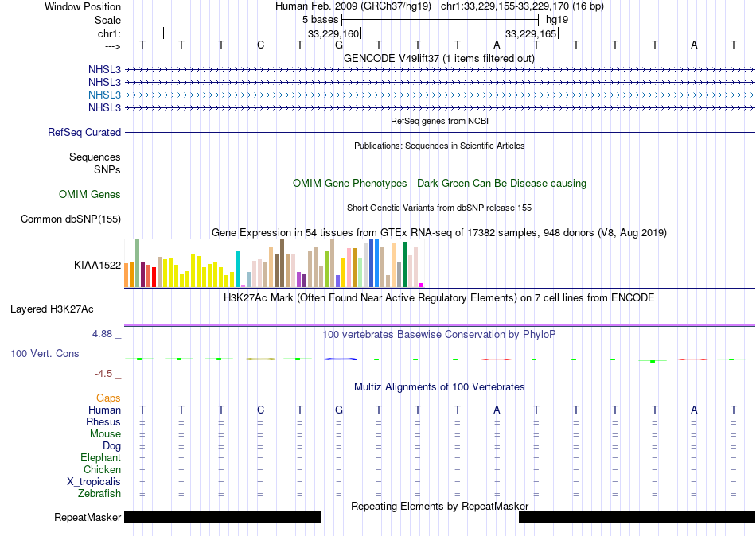Click the blue PhyloP conservation mark under G
756x536 pixels.
[340, 359]
